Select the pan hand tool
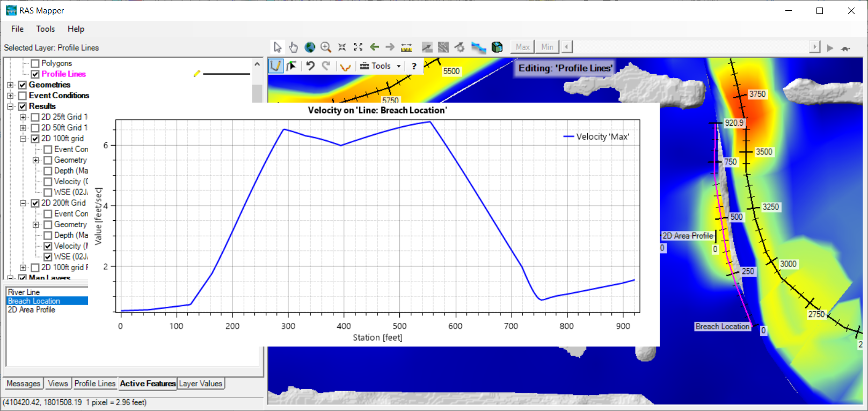Image resolution: width=868 pixels, height=411 pixels. point(293,47)
